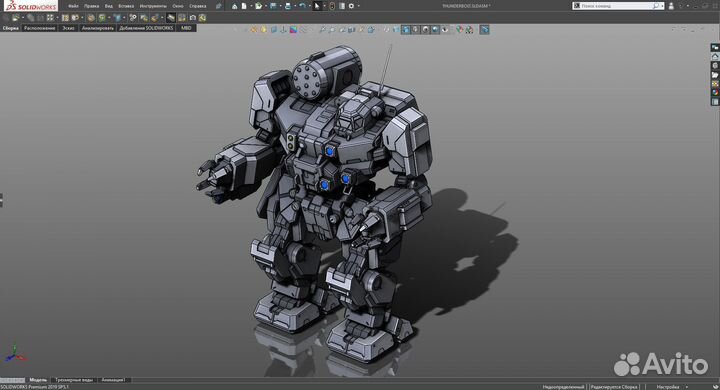
Task: Click the camera Take Snapshot icon
Action: pyautogui.click(x=193, y=17)
